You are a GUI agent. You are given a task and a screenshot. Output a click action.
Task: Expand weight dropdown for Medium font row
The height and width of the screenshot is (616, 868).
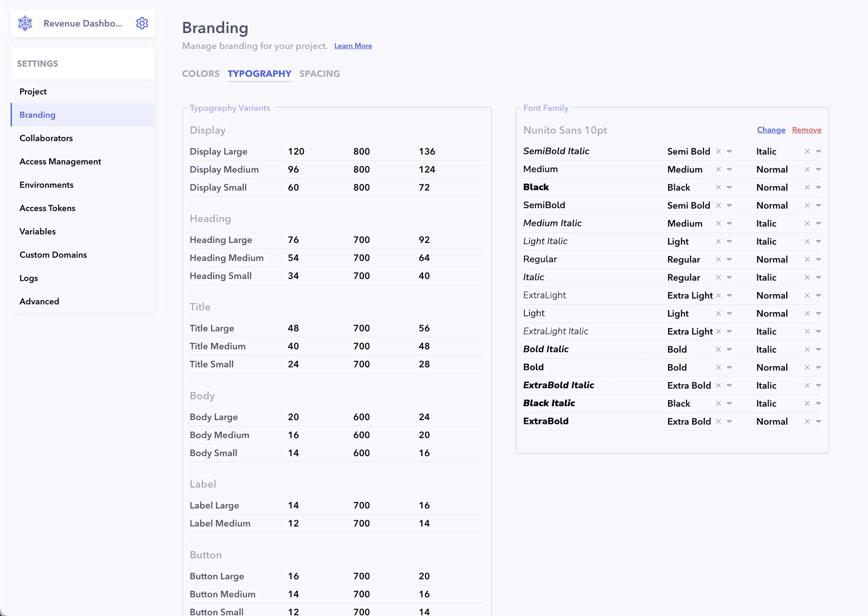click(729, 170)
